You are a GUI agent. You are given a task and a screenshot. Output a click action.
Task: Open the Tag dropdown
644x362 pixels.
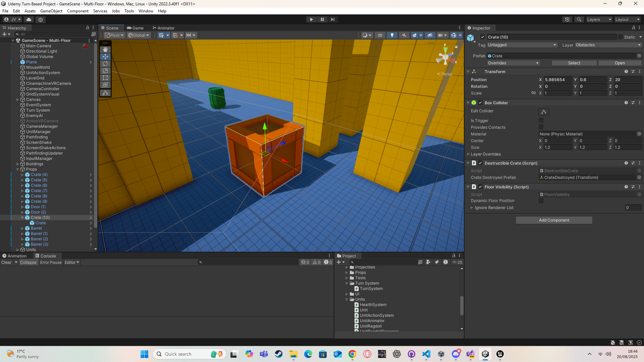click(522, 45)
